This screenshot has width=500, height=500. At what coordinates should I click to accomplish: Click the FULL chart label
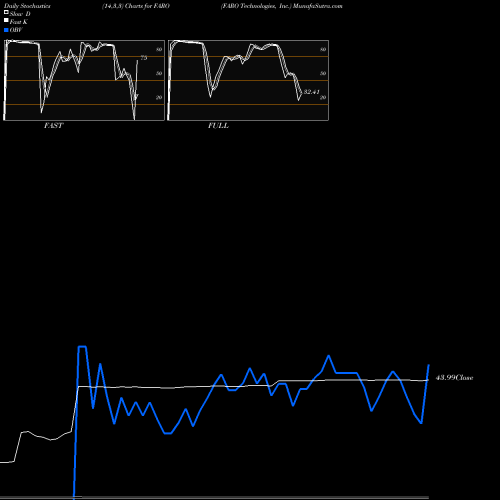(218, 126)
